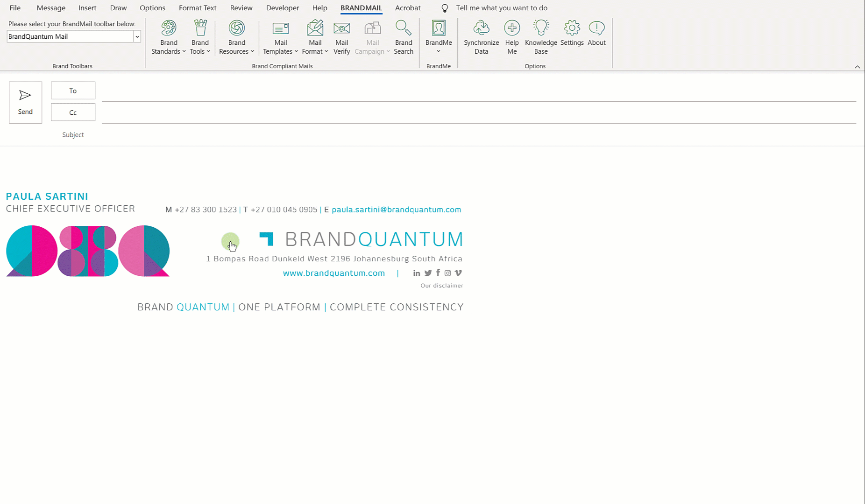
Task: Click the Cc recipients button
Action: click(x=73, y=112)
